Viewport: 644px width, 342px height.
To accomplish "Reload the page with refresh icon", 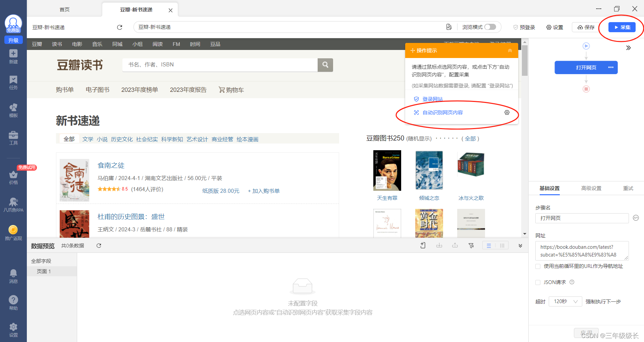I will pos(120,27).
